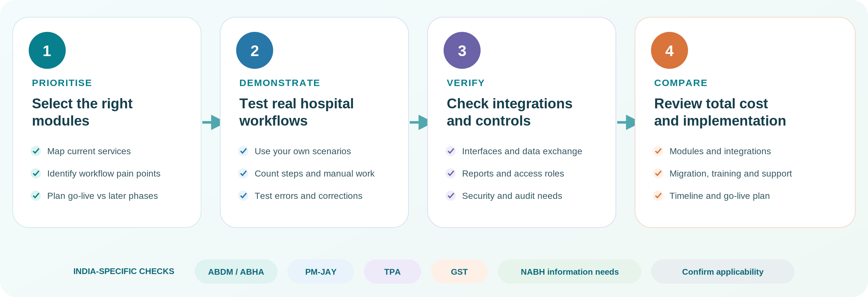This screenshot has height=297, width=868.
Task: Click checkmark beside Identify workflow pain points
Action: point(36,173)
